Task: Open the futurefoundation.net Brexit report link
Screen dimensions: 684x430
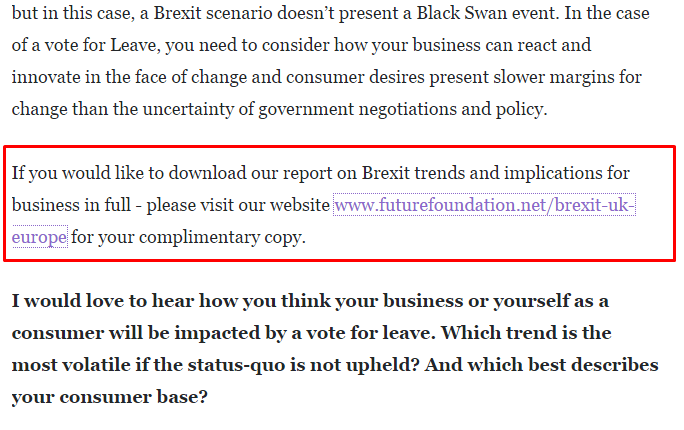Action: 484,206
